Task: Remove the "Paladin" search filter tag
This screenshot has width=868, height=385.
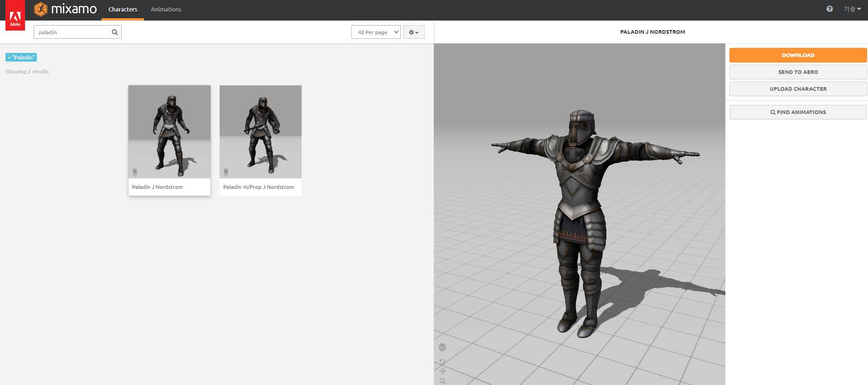Action: coord(9,57)
